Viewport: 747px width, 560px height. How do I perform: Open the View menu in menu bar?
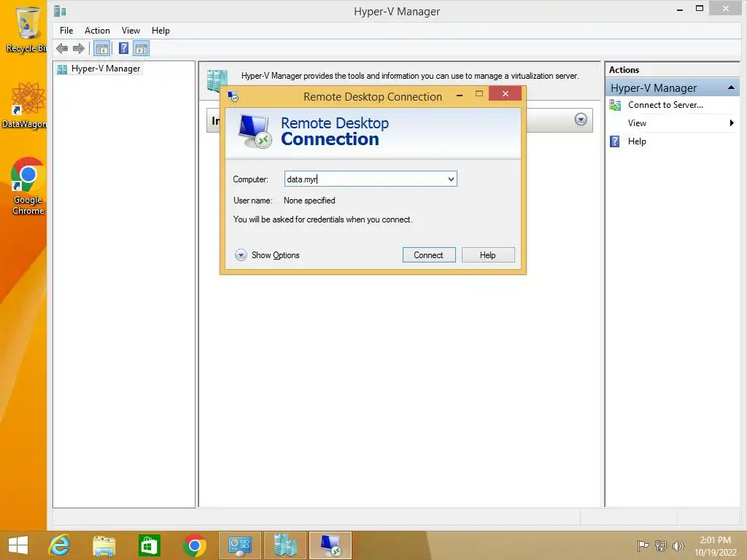[131, 31]
